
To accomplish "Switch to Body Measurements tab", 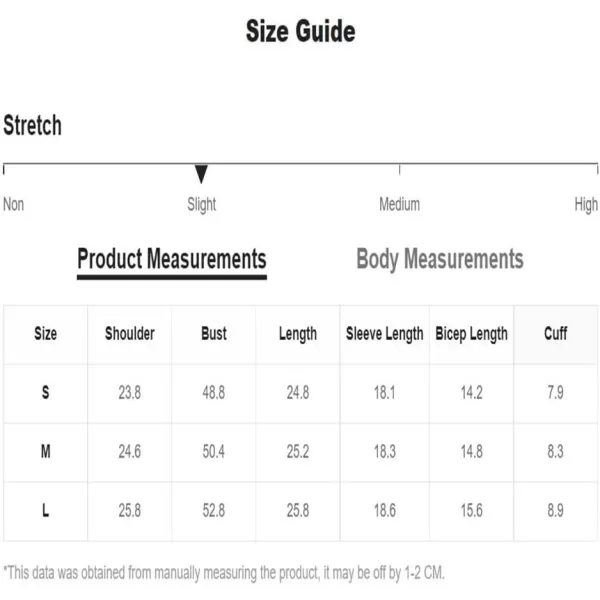I will click(440, 259).
